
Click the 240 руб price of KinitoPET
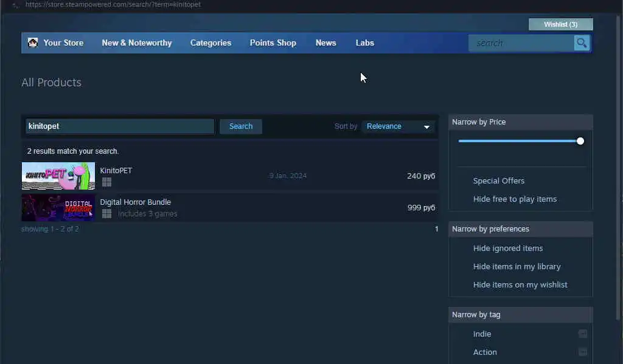pyautogui.click(x=421, y=176)
